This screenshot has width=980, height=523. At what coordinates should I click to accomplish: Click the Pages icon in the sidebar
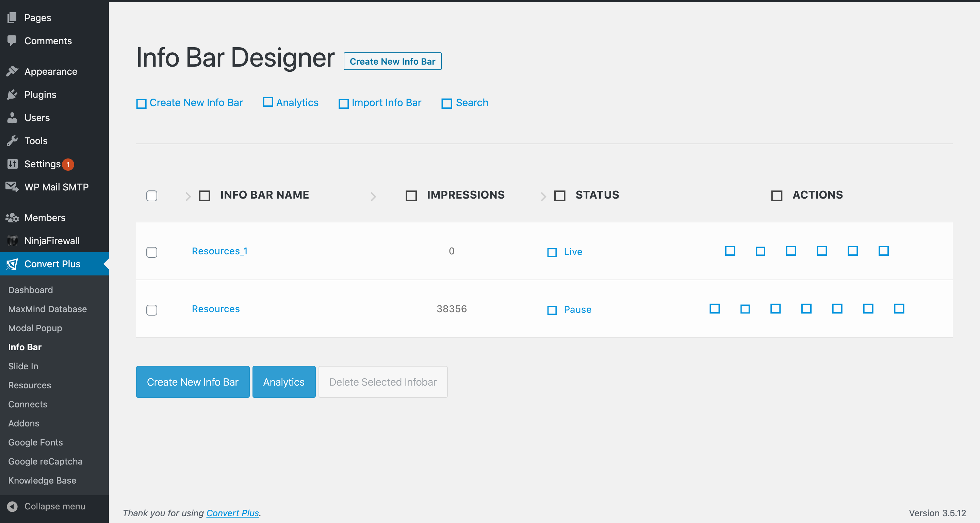pyautogui.click(x=12, y=17)
